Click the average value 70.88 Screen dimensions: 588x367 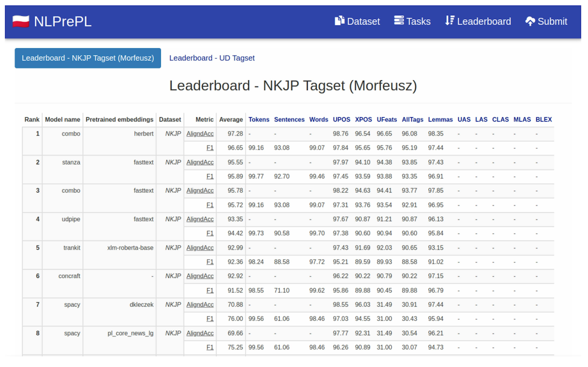(x=235, y=305)
